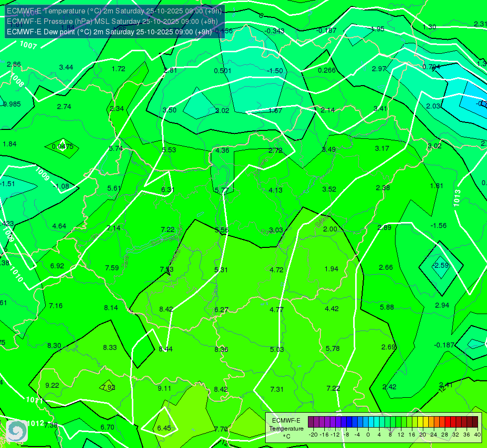Click the grid value -1.56
This screenshot has height=448, width=487.
pyautogui.click(x=439, y=225)
